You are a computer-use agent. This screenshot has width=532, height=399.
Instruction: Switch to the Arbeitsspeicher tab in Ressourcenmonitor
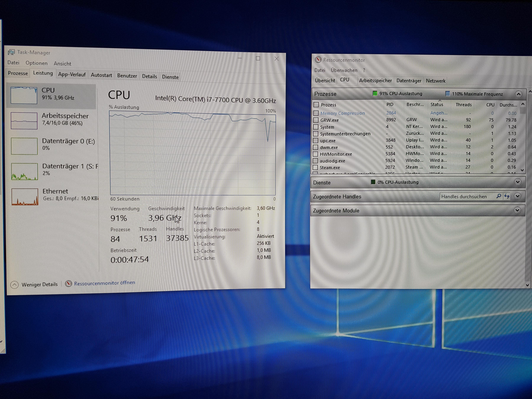tap(375, 81)
